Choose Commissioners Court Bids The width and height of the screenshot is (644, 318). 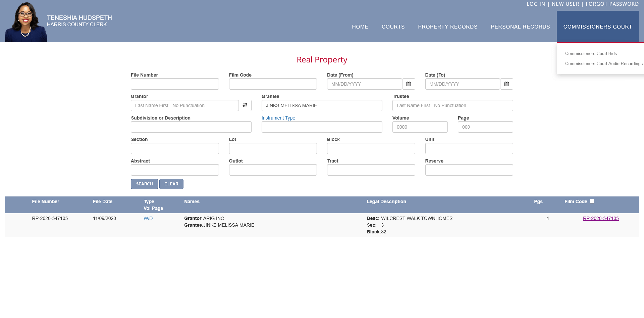(x=591, y=54)
